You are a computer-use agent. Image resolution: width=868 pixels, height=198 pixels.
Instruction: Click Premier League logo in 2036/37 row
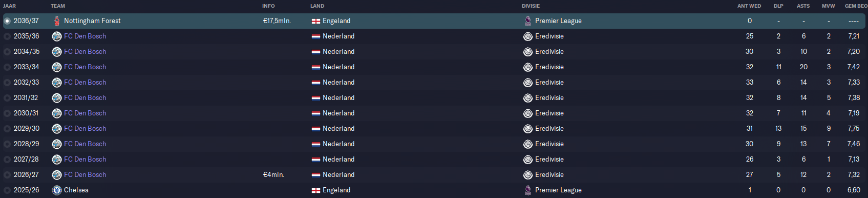[x=528, y=21]
